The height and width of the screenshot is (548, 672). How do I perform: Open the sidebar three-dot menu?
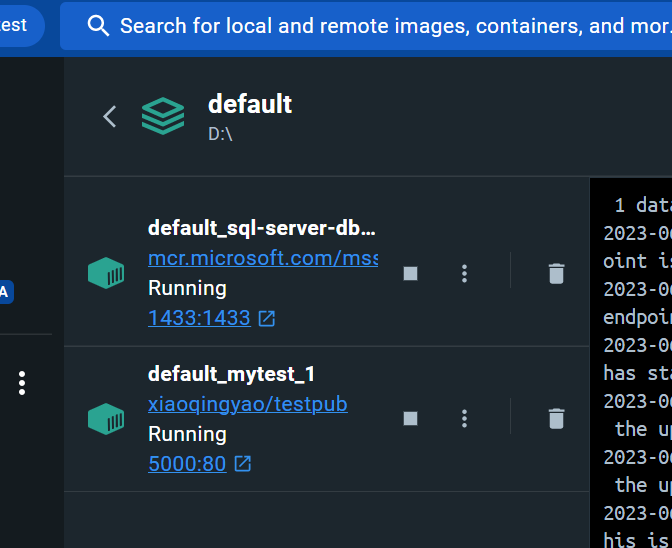[22, 383]
